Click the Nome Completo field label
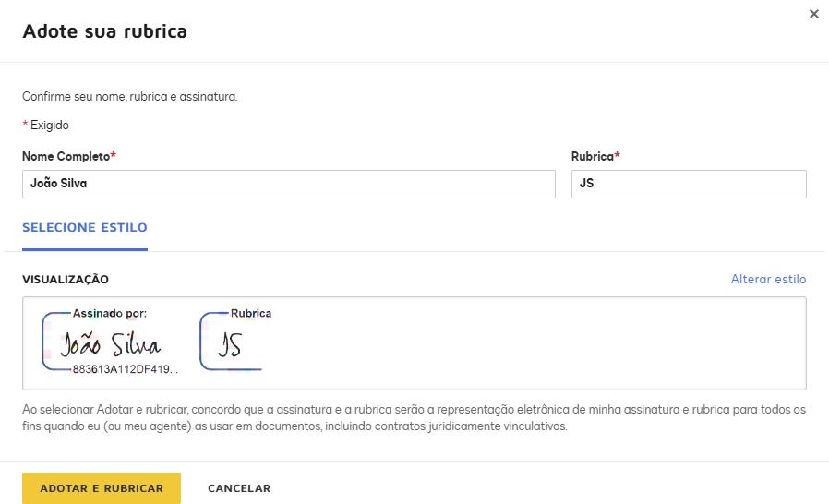The width and height of the screenshot is (829, 504). click(x=68, y=157)
